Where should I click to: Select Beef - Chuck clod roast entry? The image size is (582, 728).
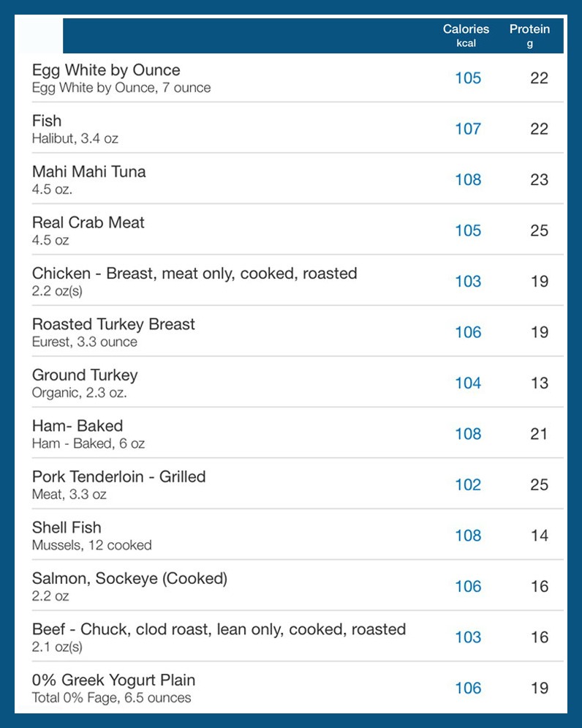tap(290, 637)
